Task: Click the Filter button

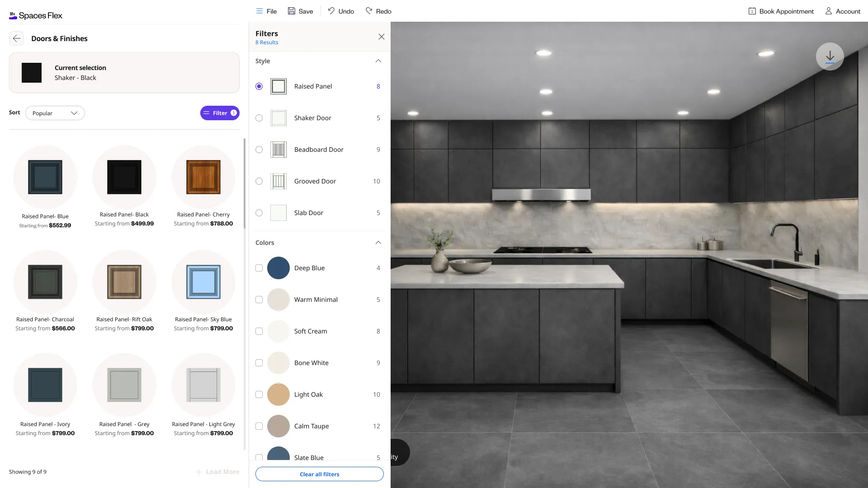Action: 220,113
